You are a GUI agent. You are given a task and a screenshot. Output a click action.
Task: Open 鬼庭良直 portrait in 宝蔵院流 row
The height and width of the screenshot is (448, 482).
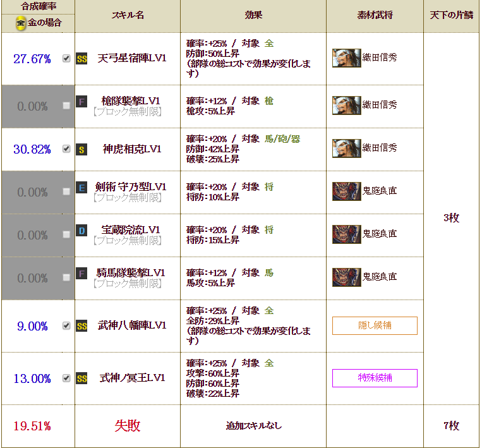346,234
